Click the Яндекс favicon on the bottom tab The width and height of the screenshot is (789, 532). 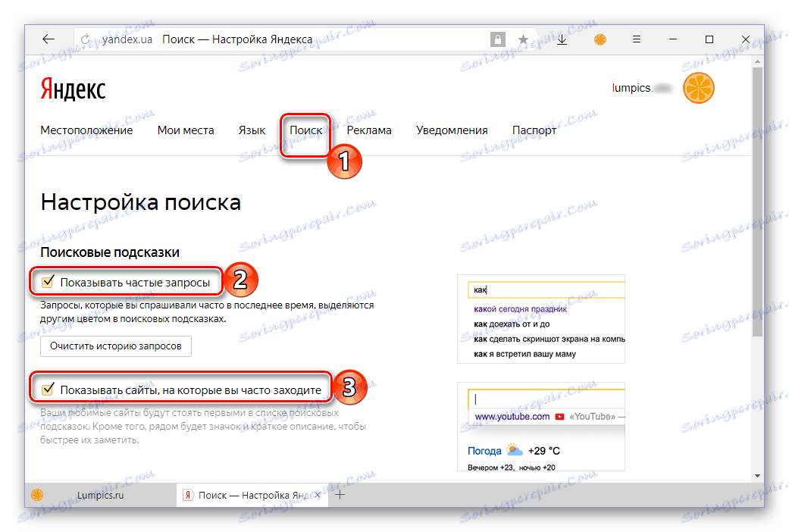188,496
